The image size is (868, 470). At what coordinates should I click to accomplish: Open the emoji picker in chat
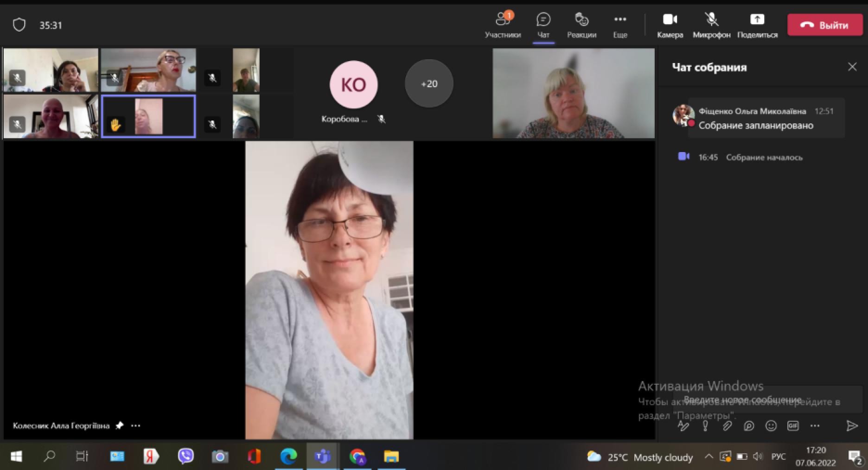tap(771, 426)
